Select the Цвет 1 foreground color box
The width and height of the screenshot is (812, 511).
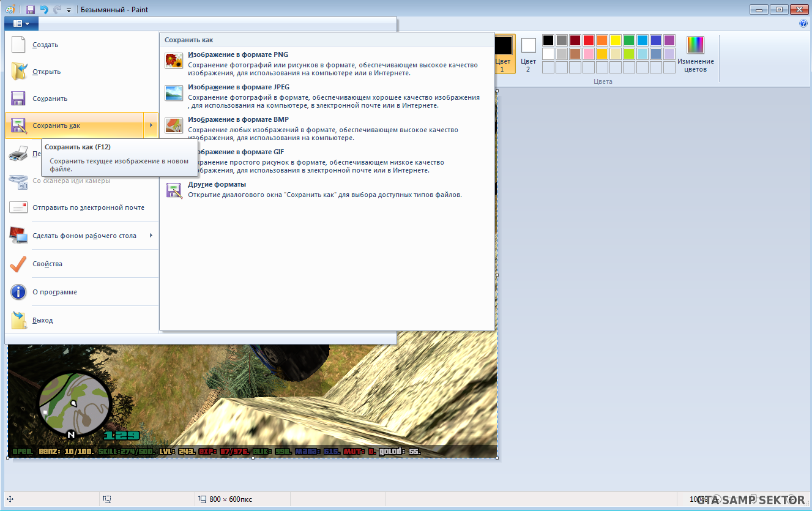pyautogui.click(x=504, y=54)
